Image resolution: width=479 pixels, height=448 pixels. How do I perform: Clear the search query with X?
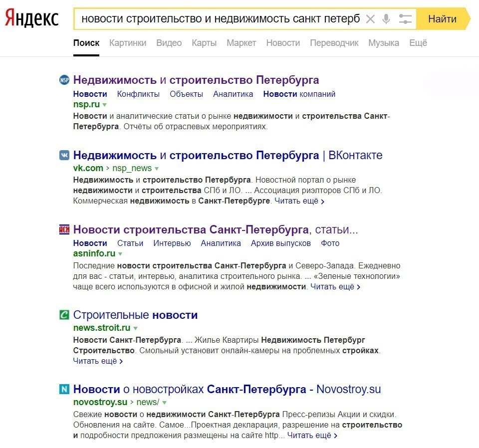370,19
